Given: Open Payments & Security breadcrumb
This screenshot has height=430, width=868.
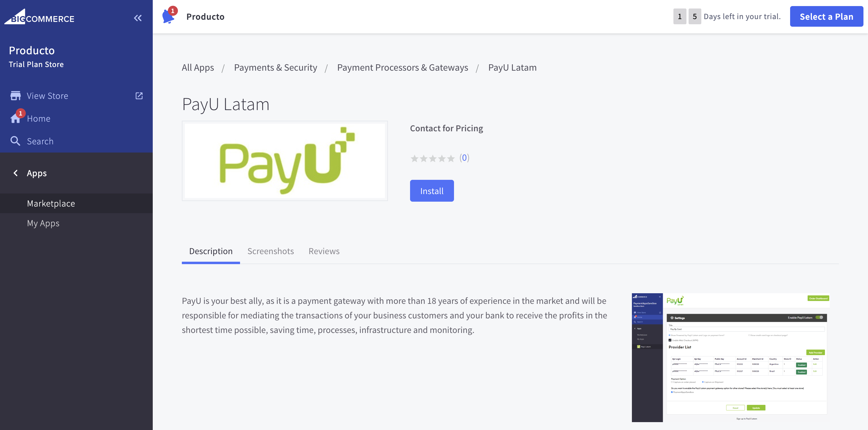Looking at the screenshot, I should 275,67.
